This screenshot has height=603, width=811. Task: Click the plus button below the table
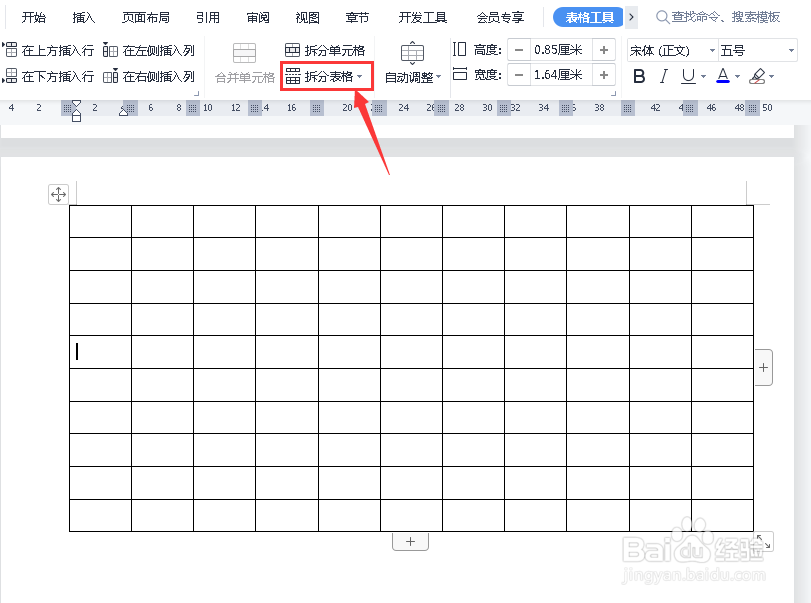[410, 540]
